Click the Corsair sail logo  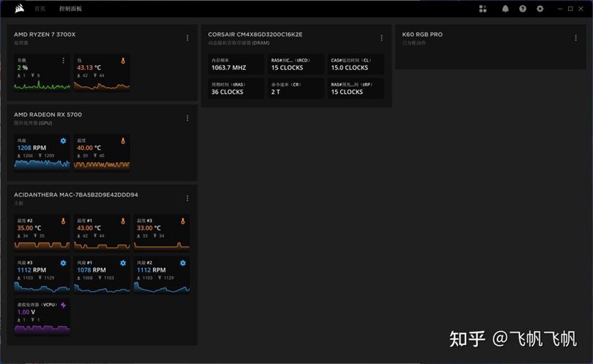(x=19, y=9)
